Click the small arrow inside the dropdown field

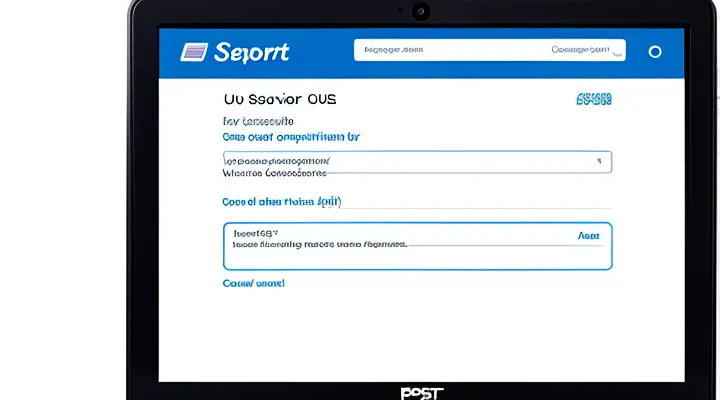point(599,160)
